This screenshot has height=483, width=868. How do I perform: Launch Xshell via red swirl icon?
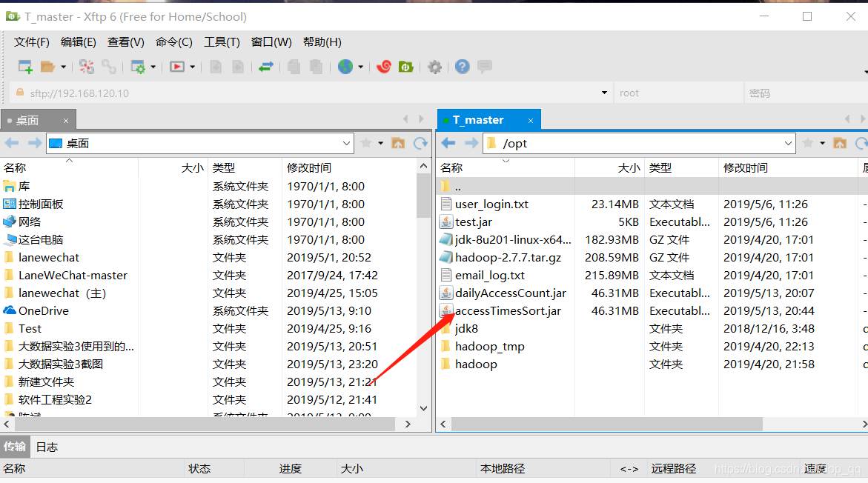[384, 67]
